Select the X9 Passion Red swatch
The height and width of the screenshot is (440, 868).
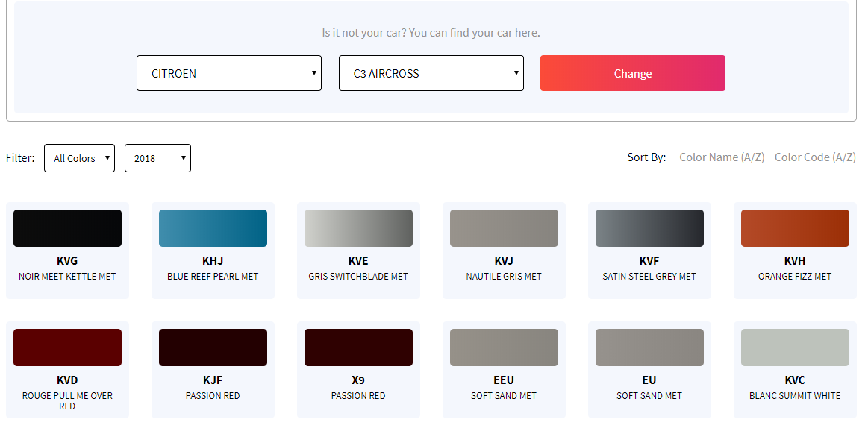[358, 348]
